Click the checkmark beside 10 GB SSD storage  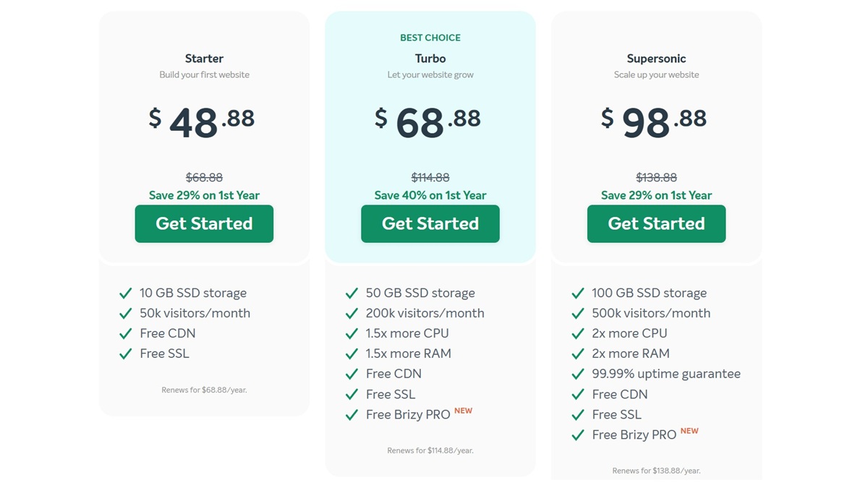[126, 293]
